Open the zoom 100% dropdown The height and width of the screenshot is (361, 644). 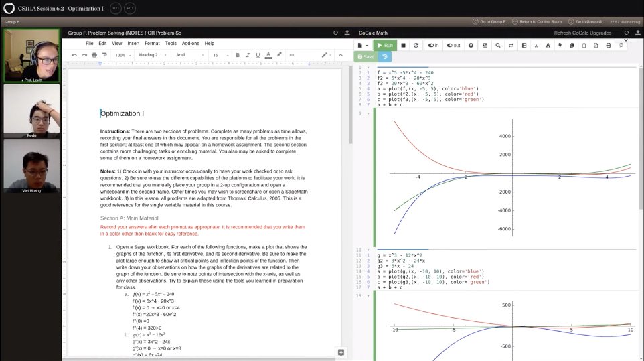[x=123, y=55]
